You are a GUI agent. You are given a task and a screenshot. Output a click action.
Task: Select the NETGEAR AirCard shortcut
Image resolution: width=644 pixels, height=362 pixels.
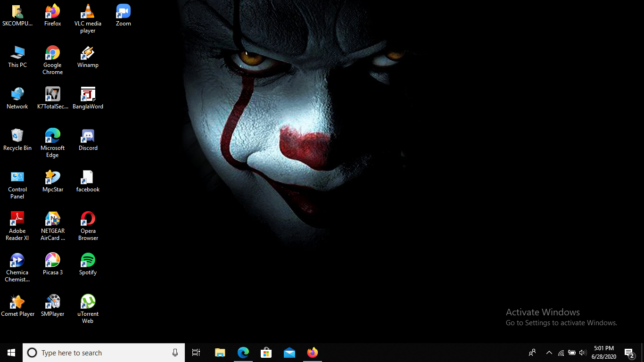click(x=52, y=226)
